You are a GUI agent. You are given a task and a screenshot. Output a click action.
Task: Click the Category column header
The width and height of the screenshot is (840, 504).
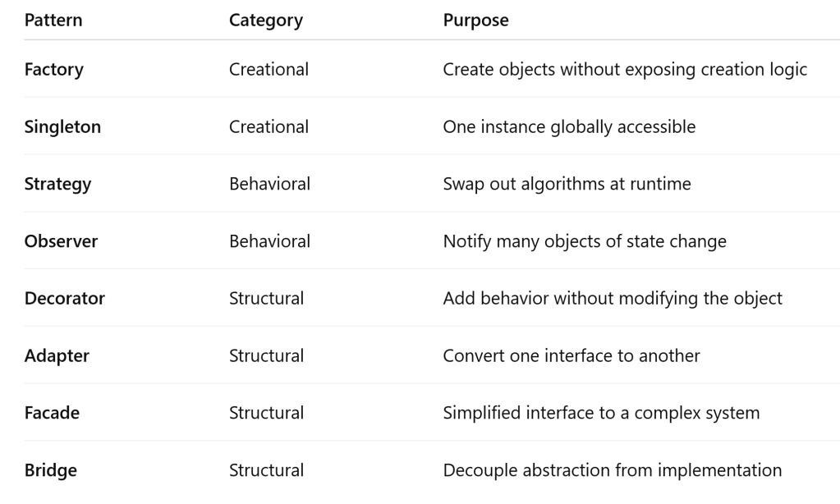(266, 21)
